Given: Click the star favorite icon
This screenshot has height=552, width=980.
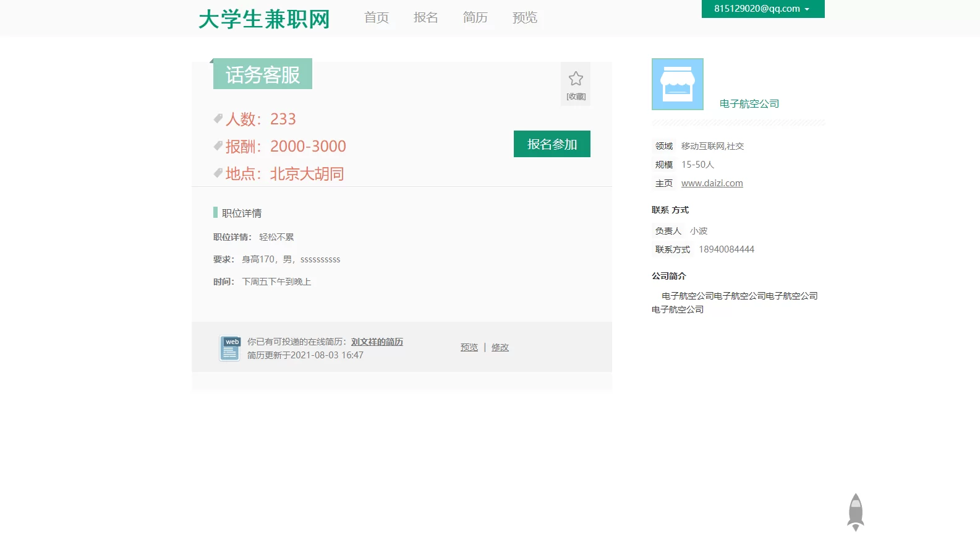Looking at the screenshot, I should (576, 79).
